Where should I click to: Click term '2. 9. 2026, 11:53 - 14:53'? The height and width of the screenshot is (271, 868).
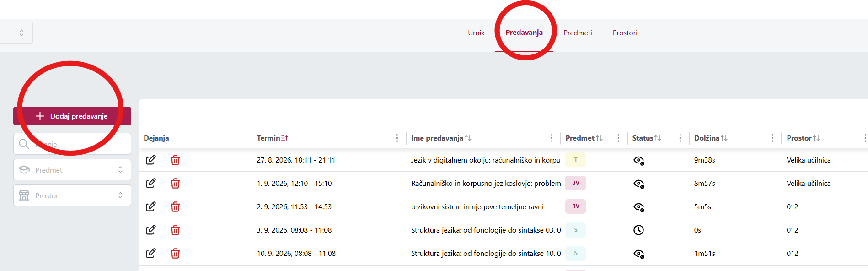294,206
